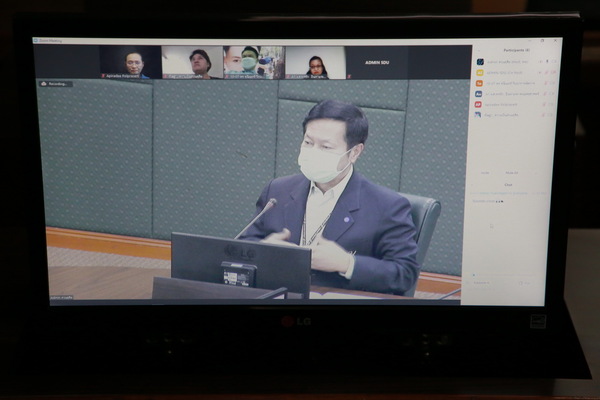Select the yellow avatar in participants list
The height and width of the screenshot is (400, 600).
tap(480, 72)
